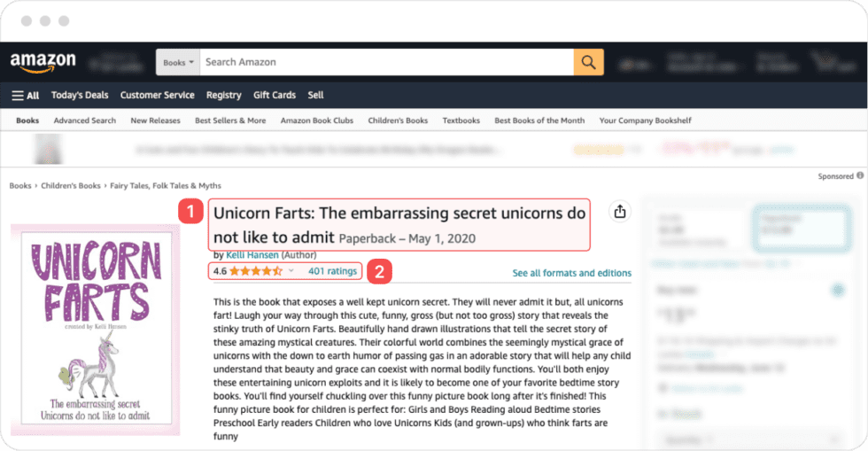This screenshot has width=868, height=451.
Task: Click See all formats and editions
Action: 572,273
